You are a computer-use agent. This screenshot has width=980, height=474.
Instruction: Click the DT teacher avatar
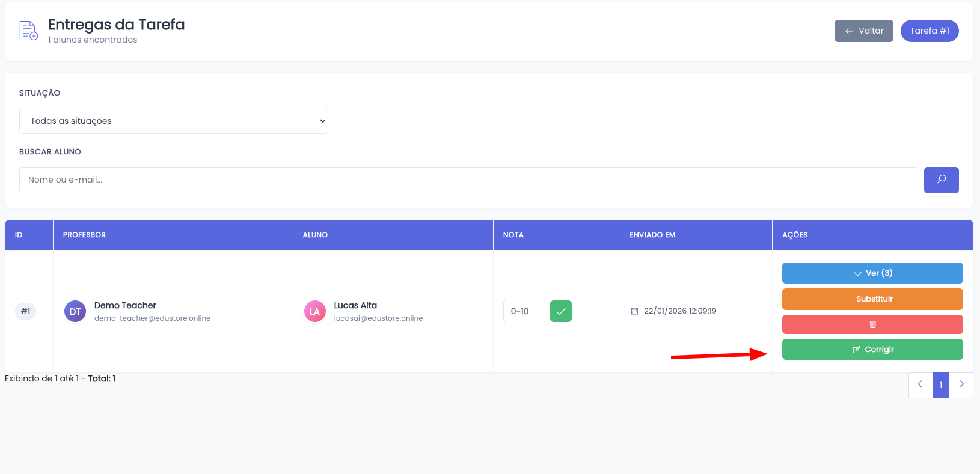(75, 311)
